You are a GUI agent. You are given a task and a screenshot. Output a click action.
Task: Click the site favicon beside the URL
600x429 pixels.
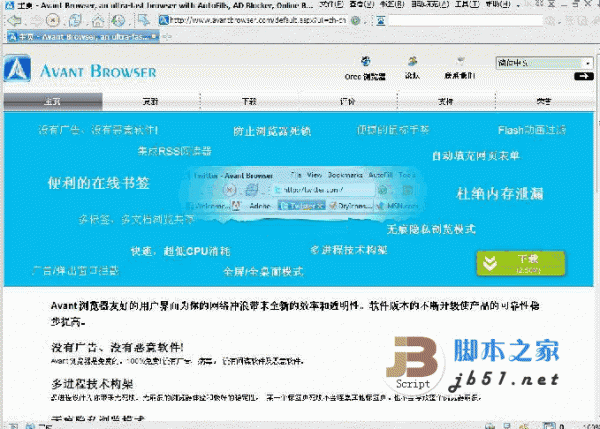(164, 20)
